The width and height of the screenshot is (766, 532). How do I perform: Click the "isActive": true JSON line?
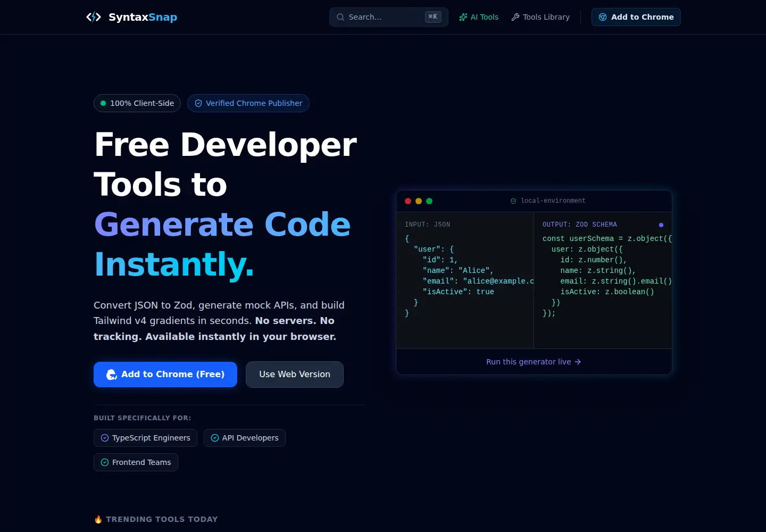tap(459, 292)
